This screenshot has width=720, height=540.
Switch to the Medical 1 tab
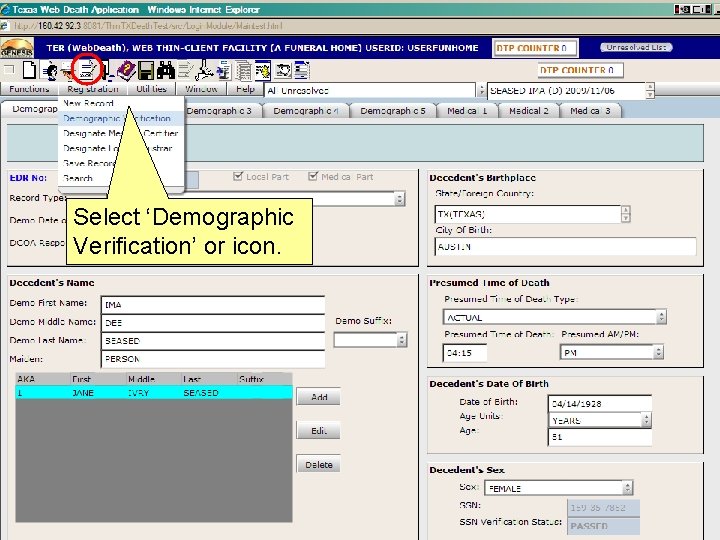(467, 111)
